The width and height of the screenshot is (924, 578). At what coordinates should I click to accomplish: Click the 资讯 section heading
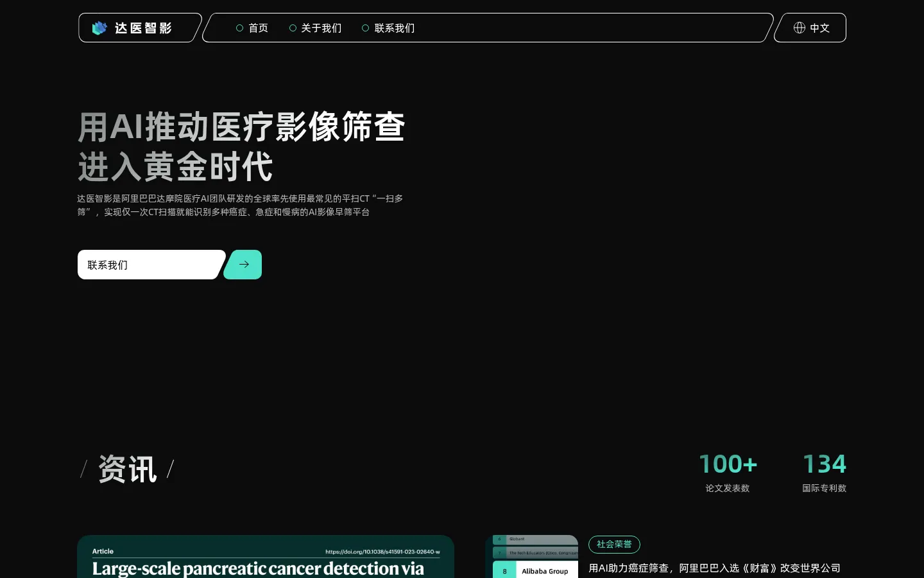coord(127,469)
